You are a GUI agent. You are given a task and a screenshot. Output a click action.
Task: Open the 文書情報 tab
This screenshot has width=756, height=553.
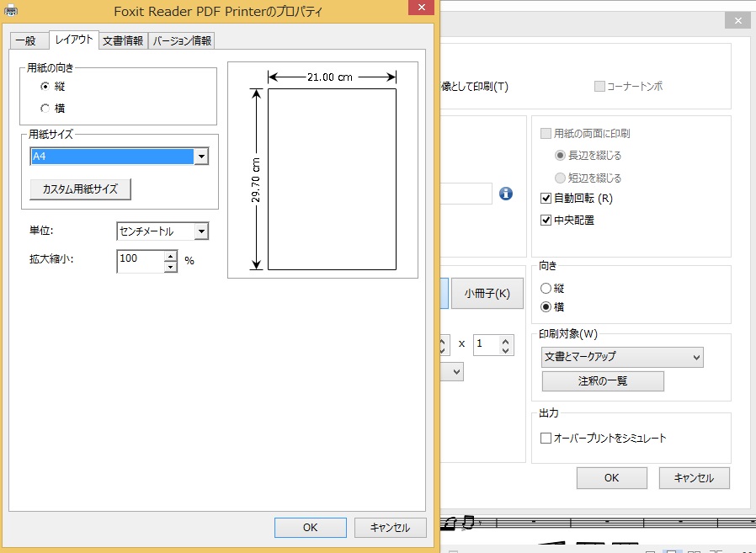click(x=123, y=41)
